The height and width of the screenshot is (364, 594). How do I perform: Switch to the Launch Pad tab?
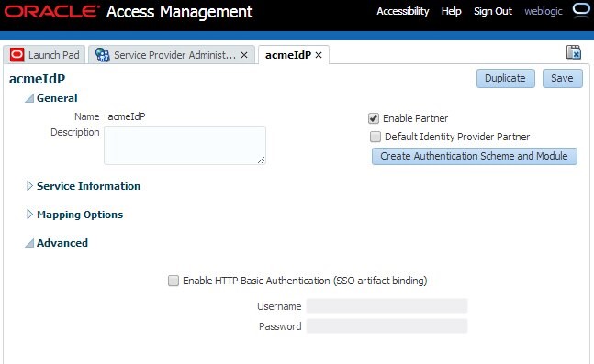pyautogui.click(x=44, y=55)
